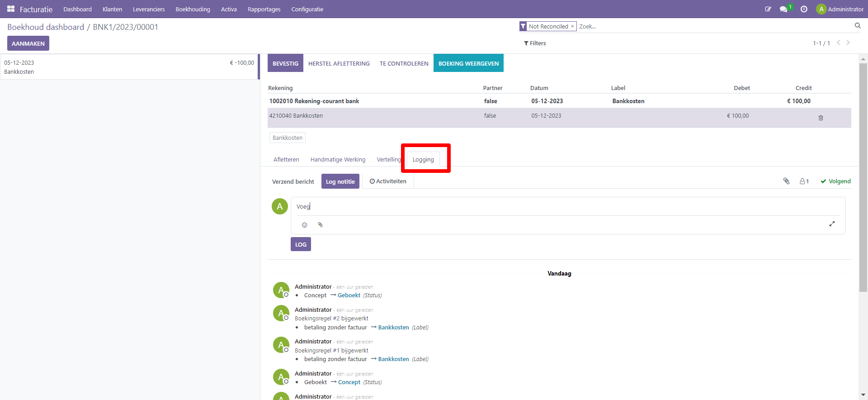Open the activities clock icon in top bar

point(804,9)
